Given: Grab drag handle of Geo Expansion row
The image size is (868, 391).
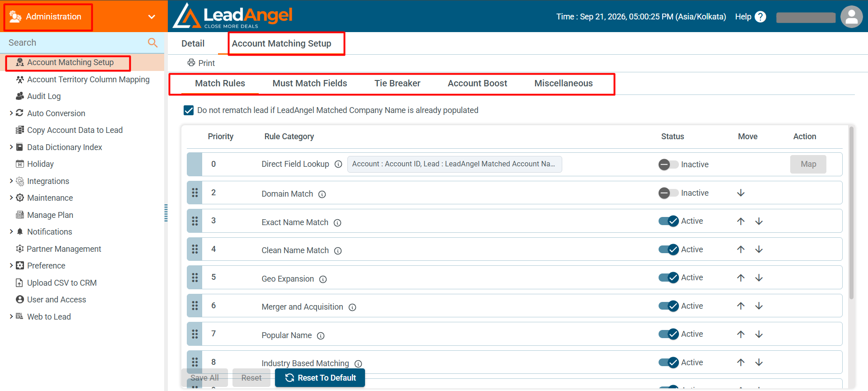Looking at the screenshot, I should click(194, 278).
